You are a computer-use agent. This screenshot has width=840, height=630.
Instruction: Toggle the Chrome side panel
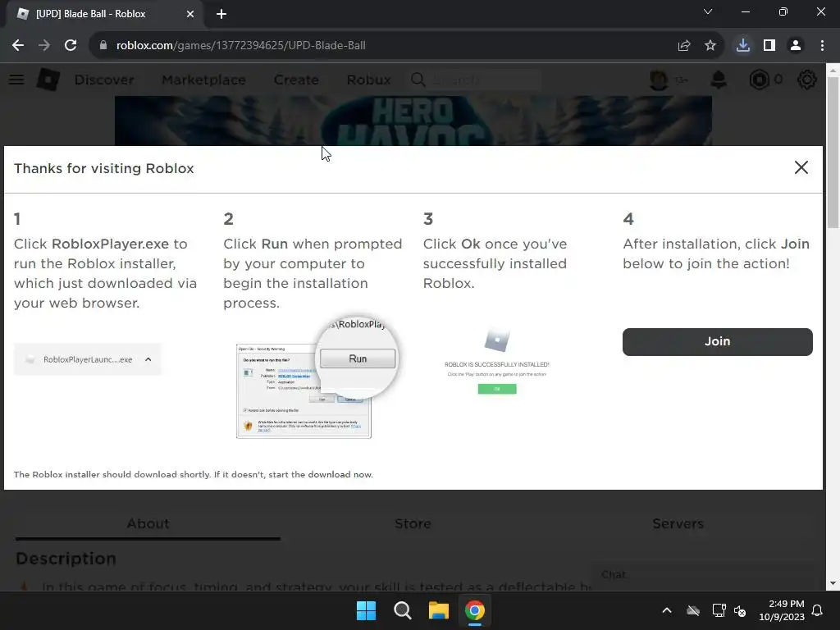click(x=769, y=46)
